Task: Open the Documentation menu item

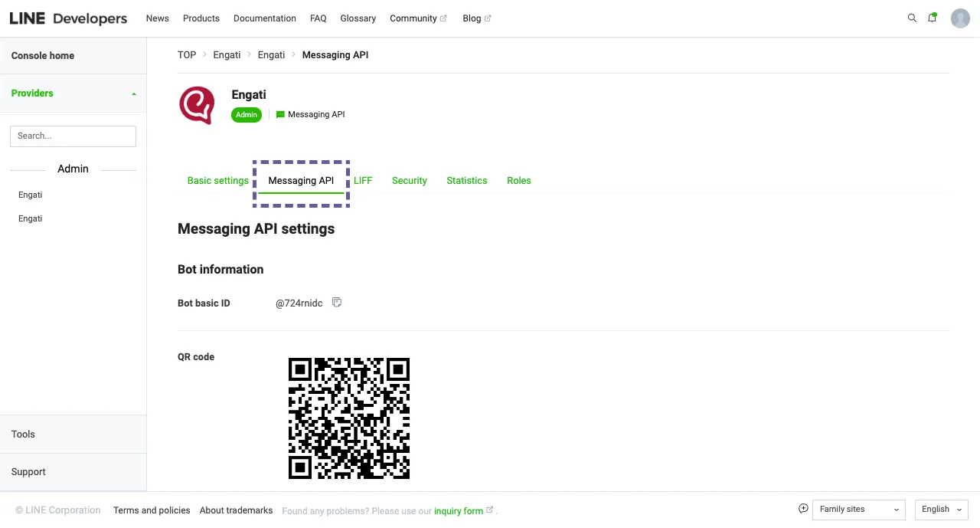Action: (x=264, y=18)
